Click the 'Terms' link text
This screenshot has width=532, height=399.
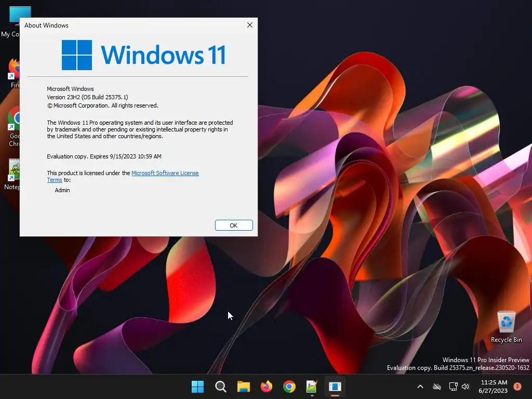(x=55, y=180)
